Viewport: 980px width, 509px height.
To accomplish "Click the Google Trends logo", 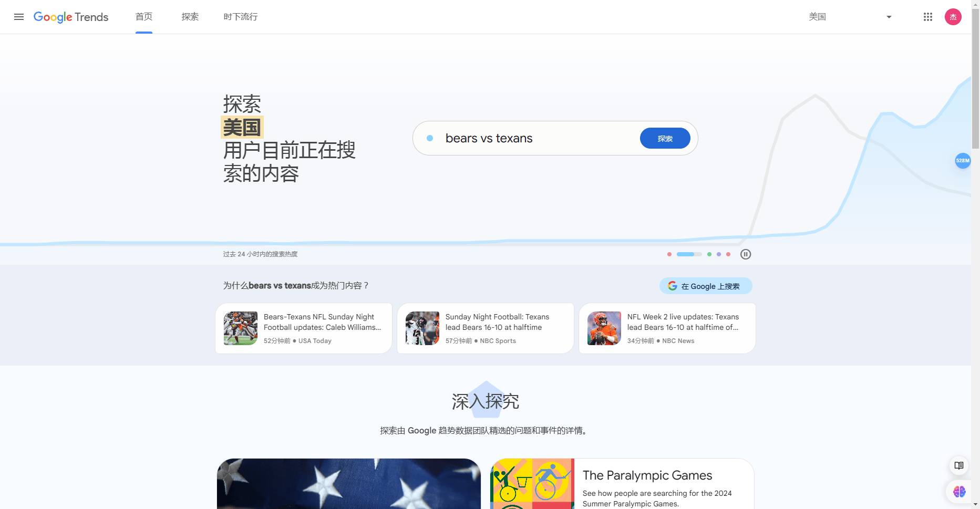I will click(71, 16).
